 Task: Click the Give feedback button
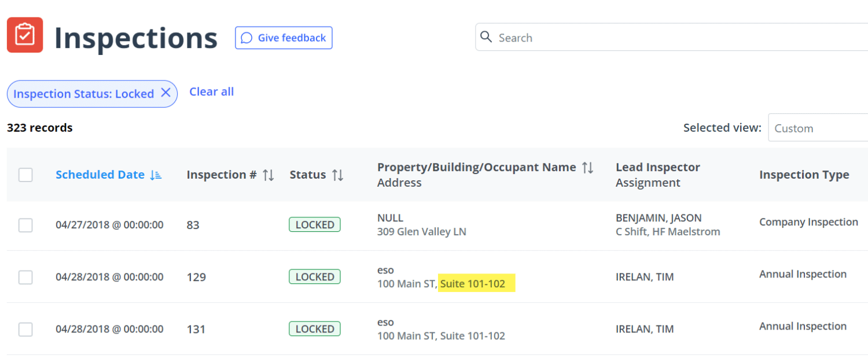(x=284, y=38)
